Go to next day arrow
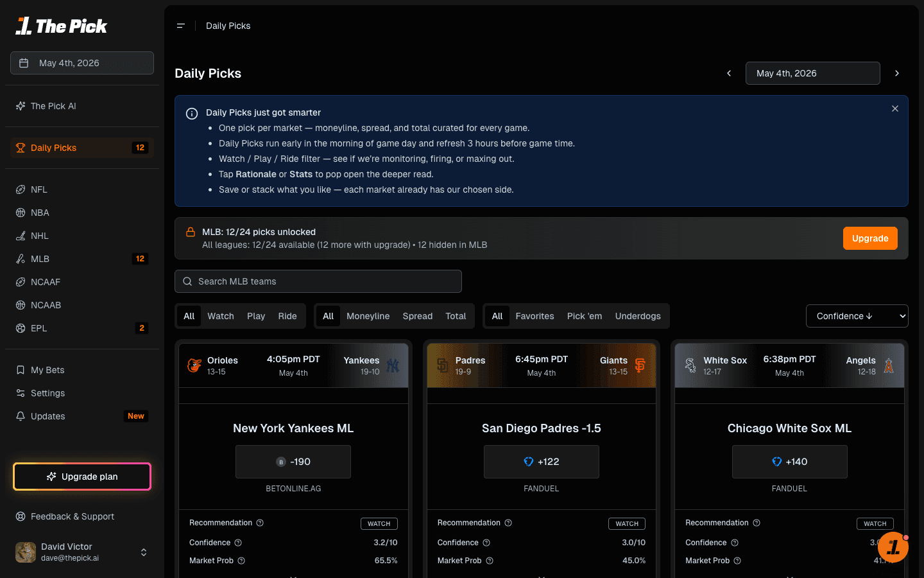Viewport: 924px width, 578px height. click(897, 73)
